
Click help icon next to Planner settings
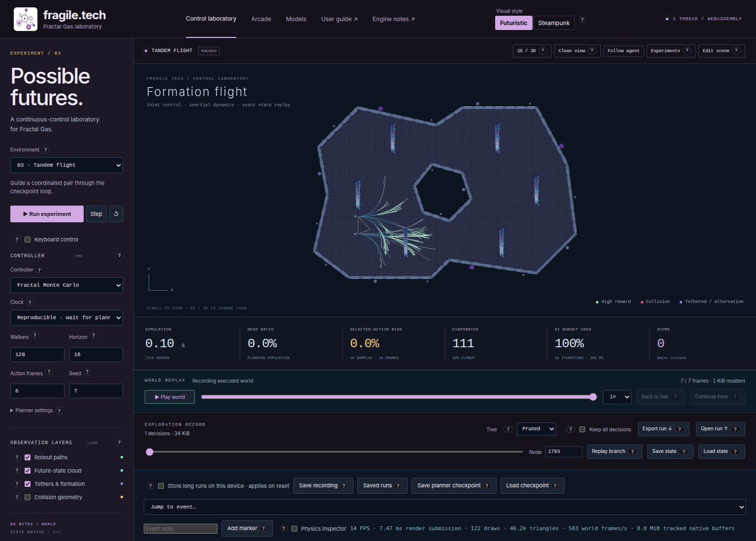tap(59, 411)
